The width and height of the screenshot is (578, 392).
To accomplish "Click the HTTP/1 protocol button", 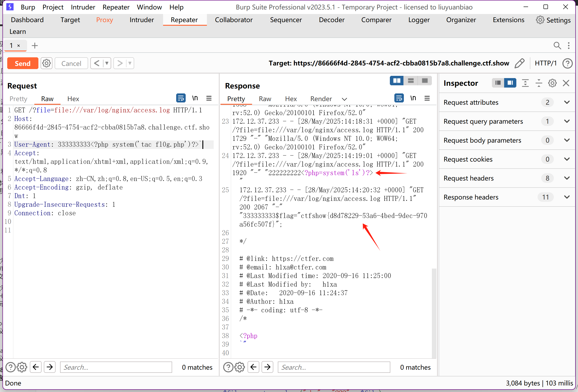I will click(545, 63).
